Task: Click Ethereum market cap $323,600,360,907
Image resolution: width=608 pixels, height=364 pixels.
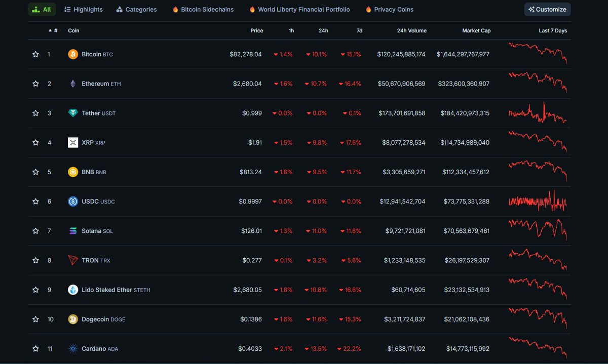Action: (x=464, y=84)
